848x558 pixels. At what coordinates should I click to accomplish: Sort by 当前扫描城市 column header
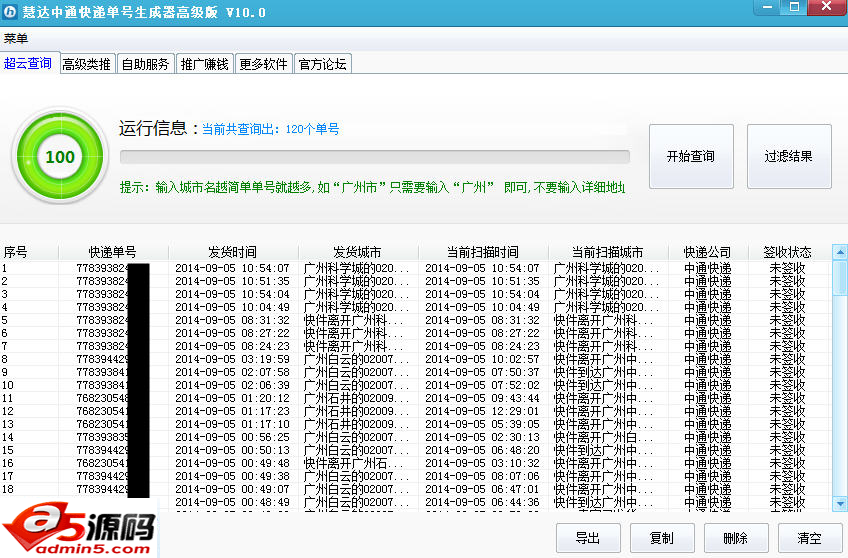click(608, 252)
